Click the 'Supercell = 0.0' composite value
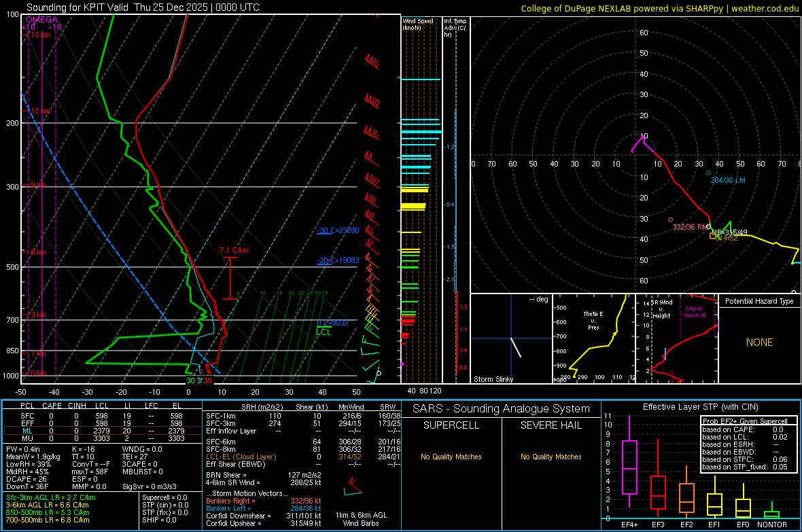 tap(164, 497)
